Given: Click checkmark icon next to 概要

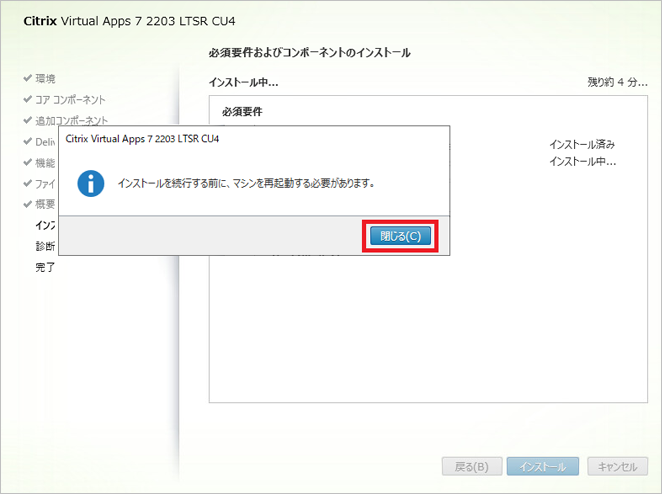Looking at the screenshot, I should click(28, 204).
